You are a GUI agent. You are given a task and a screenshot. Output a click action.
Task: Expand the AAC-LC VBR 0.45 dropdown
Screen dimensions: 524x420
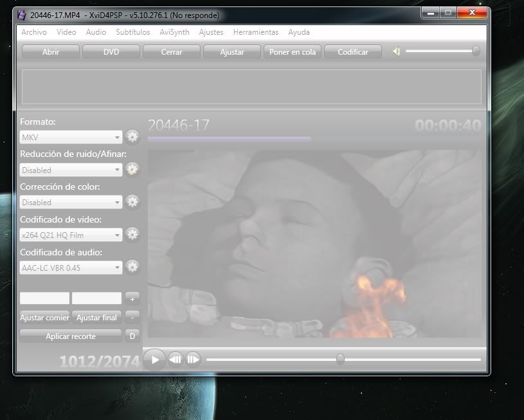(x=117, y=268)
